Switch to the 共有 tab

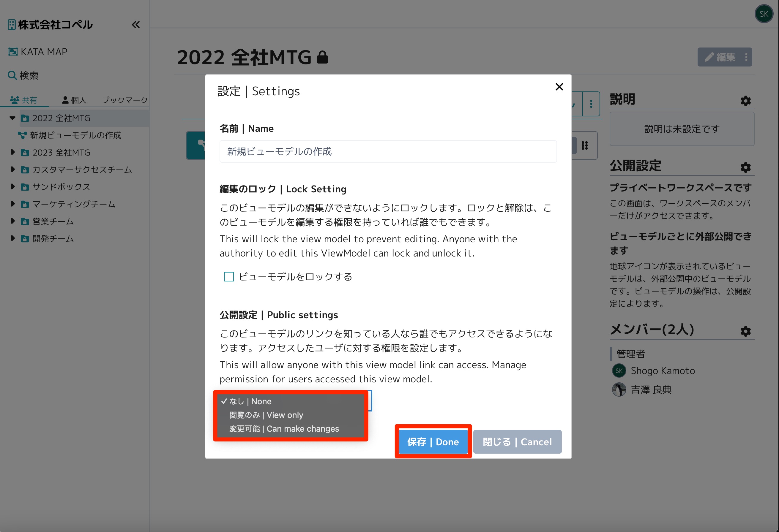tap(23, 100)
